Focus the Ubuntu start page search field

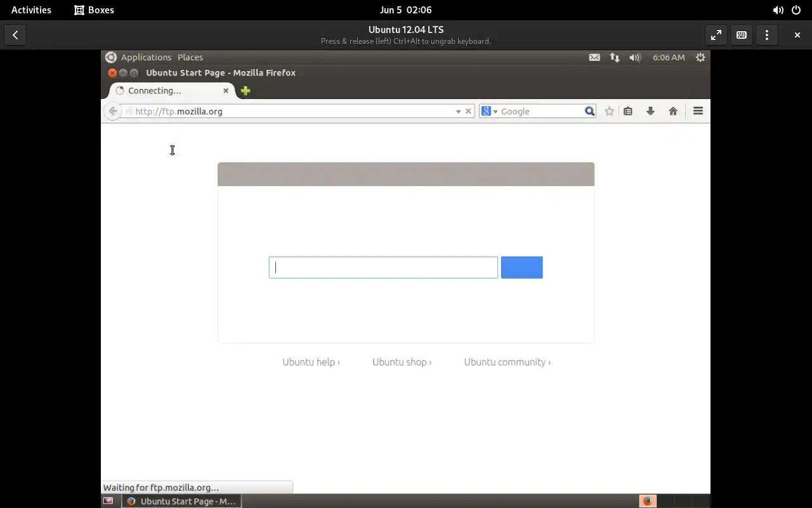[x=383, y=267]
